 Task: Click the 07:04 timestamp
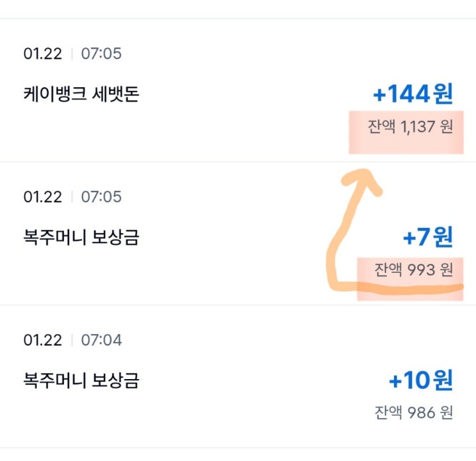click(101, 340)
